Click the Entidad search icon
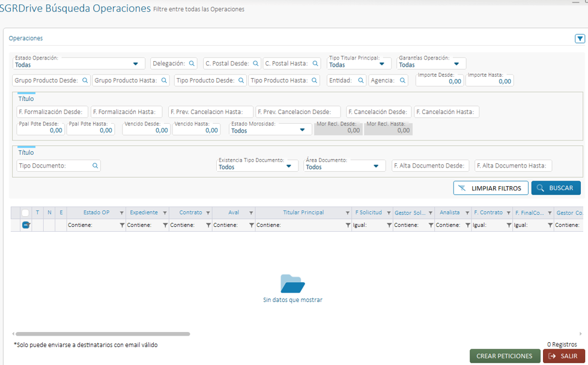The image size is (588, 365). (361, 80)
